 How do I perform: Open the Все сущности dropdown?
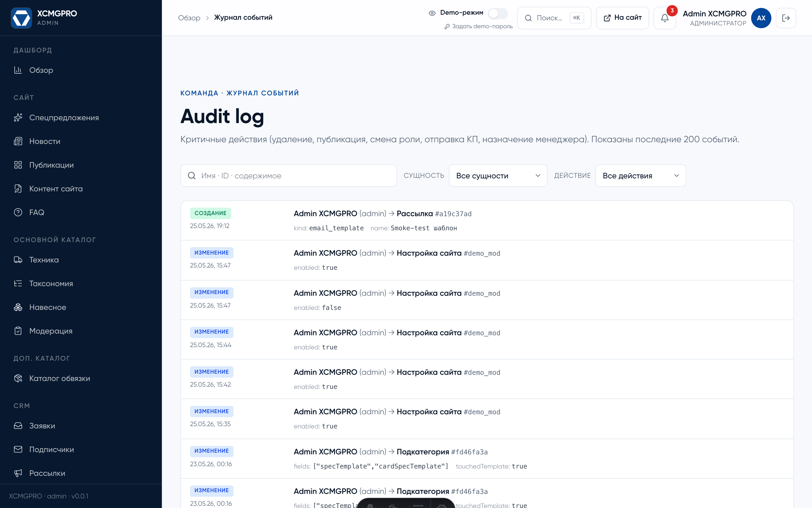498,175
